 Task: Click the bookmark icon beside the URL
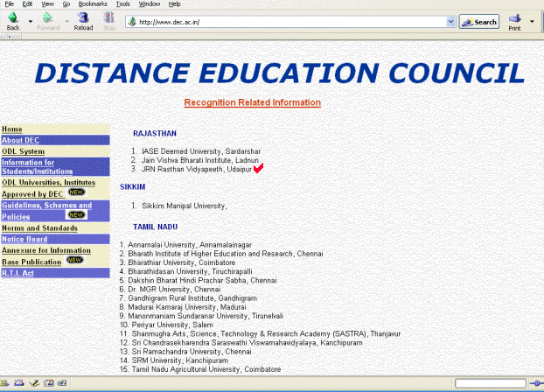[x=132, y=22]
